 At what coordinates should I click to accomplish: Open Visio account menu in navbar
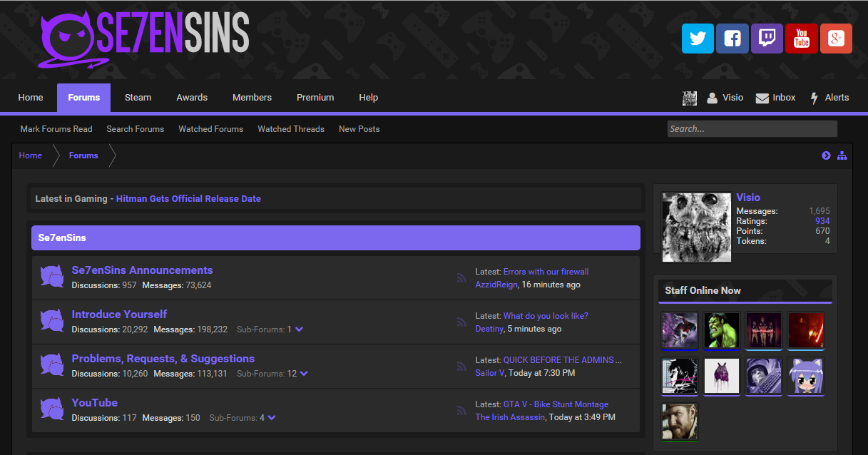[x=725, y=98]
